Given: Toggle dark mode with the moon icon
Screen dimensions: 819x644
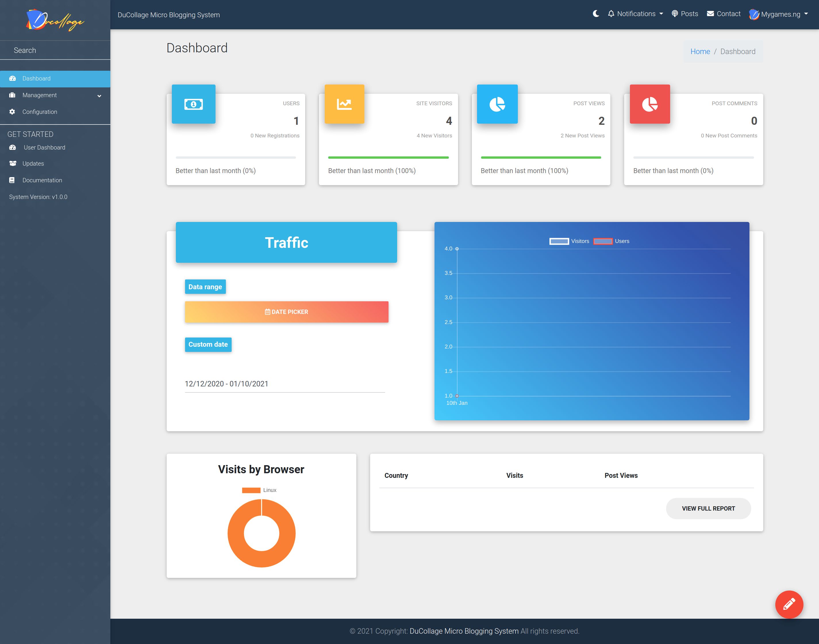Looking at the screenshot, I should pos(595,14).
